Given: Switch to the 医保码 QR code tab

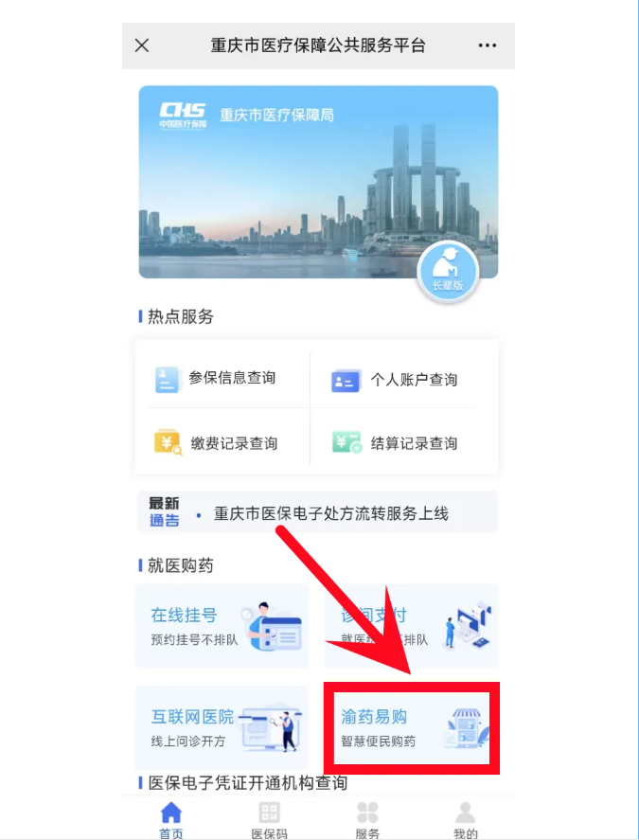Looking at the screenshot, I should tap(270, 820).
